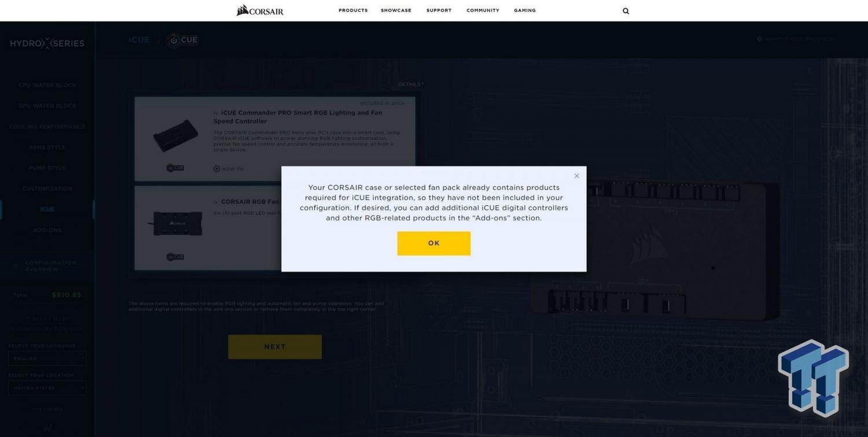Open the Community menu

(483, 10)
